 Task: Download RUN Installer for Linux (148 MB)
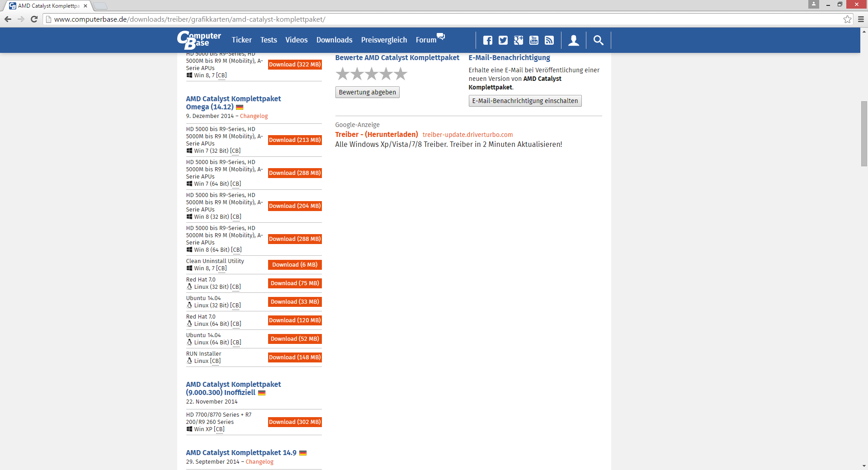(x=295, y=357)
